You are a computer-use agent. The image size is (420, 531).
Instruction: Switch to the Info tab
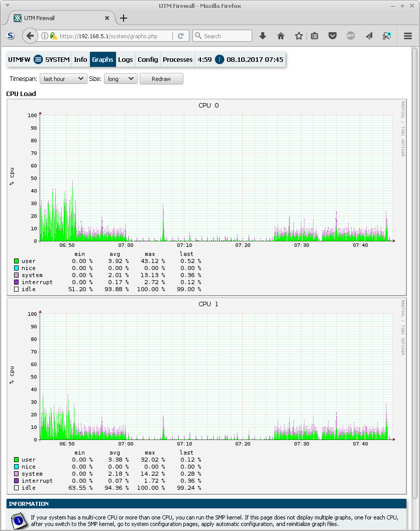tap(80, 60)
